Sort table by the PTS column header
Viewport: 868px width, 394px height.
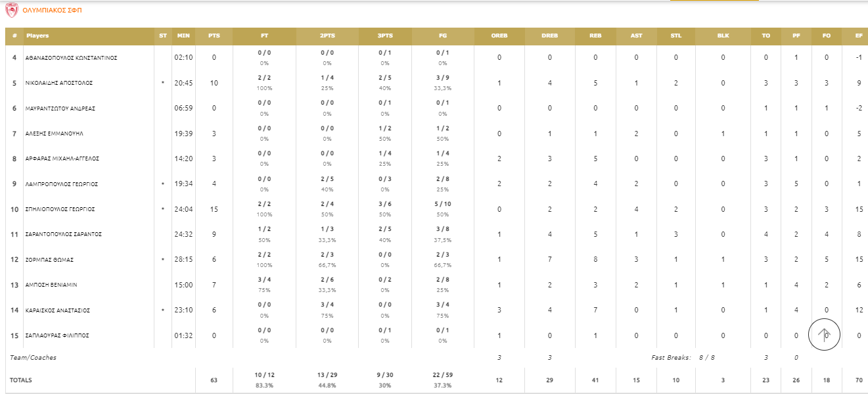[214, 36]
